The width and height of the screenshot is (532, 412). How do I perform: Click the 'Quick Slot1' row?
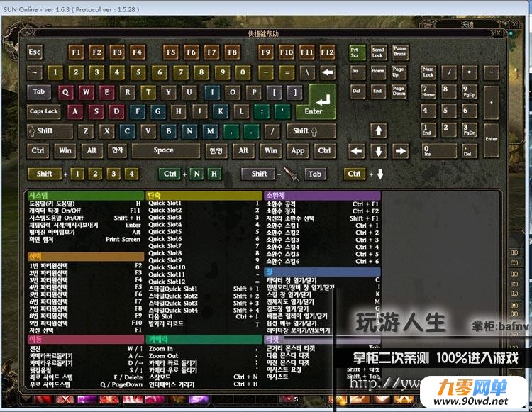tap(204, 203)
